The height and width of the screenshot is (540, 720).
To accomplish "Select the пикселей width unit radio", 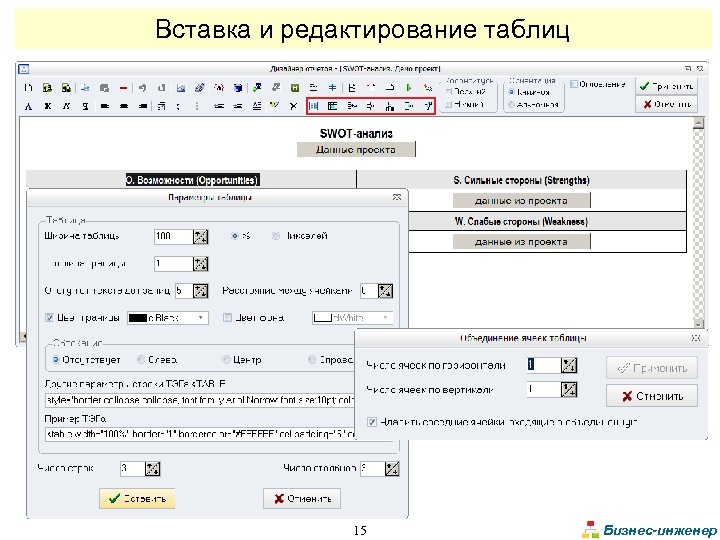I will pyautogui.click(x=276, y=236).
